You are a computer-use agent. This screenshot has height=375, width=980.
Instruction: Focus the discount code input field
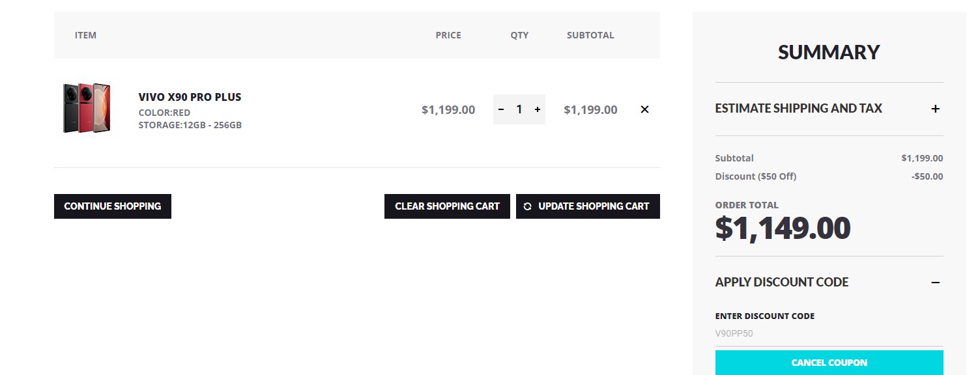[829, 334]
